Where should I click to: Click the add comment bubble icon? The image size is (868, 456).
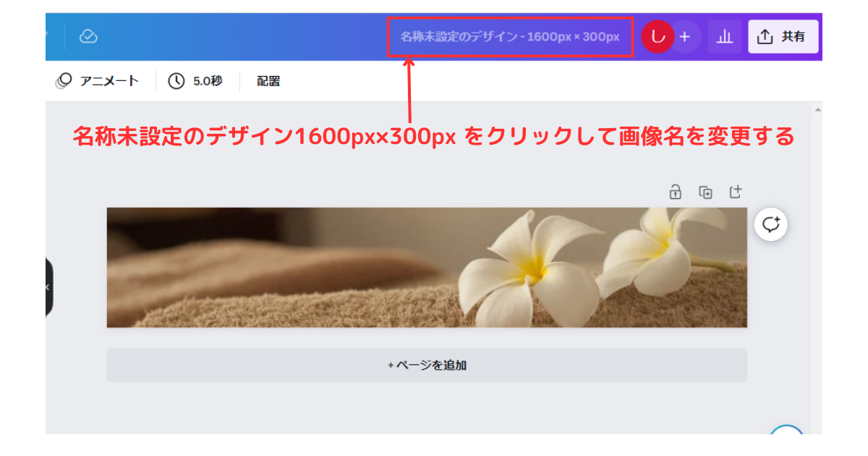coord(770,224)
